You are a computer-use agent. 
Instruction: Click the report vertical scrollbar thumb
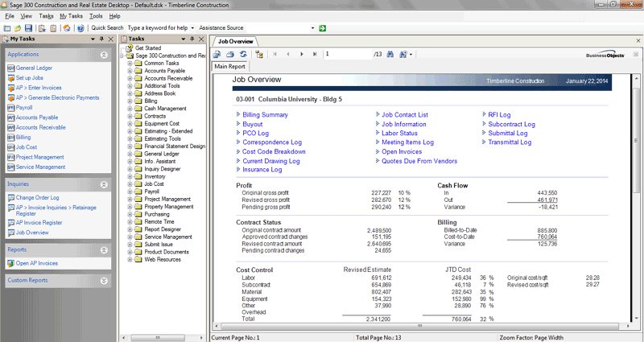(x=636, y=140)
